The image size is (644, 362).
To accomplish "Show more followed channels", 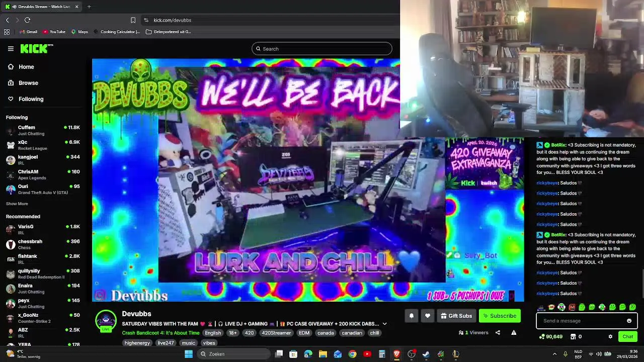I will point(17,204).
